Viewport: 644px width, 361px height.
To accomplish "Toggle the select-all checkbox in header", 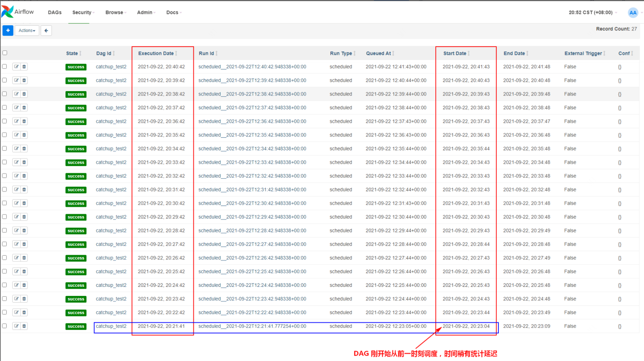I will [x=5, y=53].
